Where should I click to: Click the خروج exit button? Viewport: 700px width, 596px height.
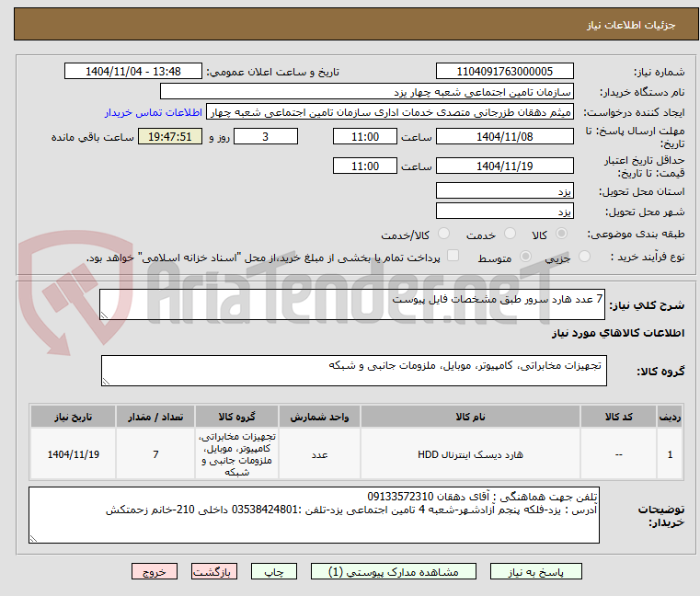(155, 571)
